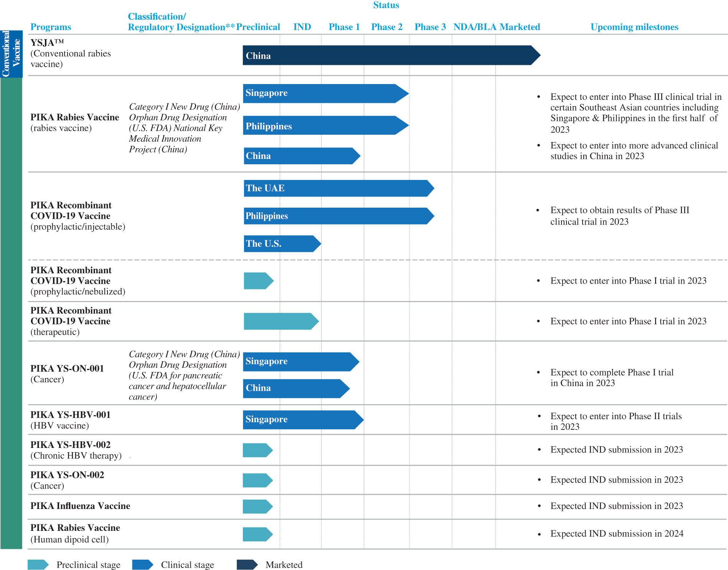Click the Programs column header
This screenshot has height=570, width=728.
pos(51,27)
